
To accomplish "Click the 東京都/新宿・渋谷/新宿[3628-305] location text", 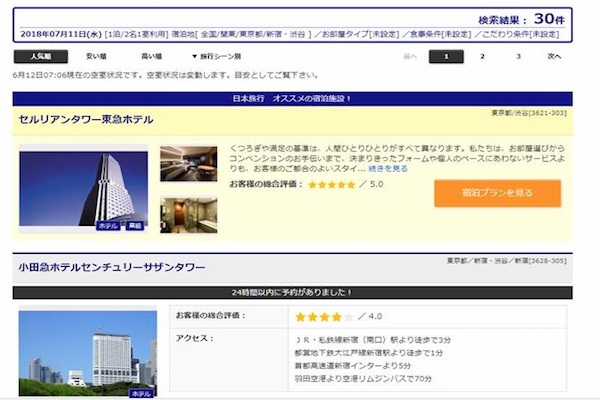I will [x=507, y=261].
